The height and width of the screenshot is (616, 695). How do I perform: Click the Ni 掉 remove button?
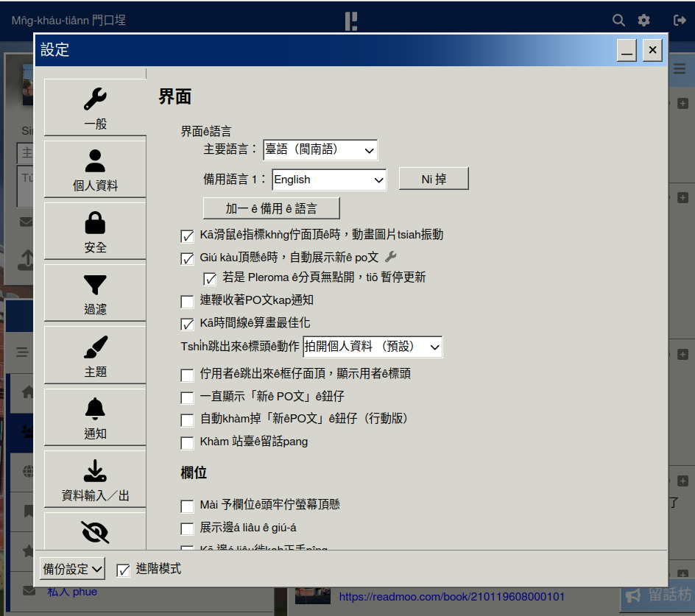coord(434,179)
